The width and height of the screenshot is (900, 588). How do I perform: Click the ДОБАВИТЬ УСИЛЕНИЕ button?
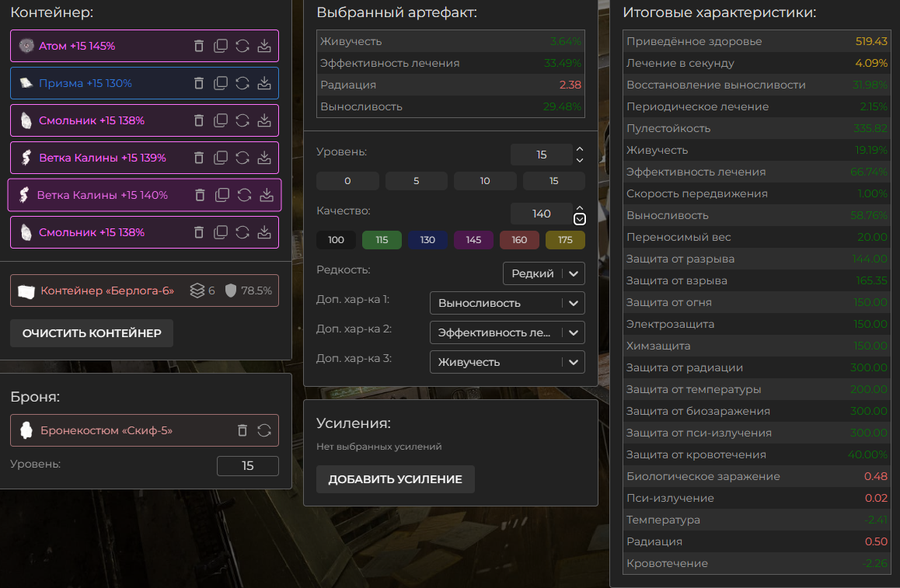click(x=395, y=479)
